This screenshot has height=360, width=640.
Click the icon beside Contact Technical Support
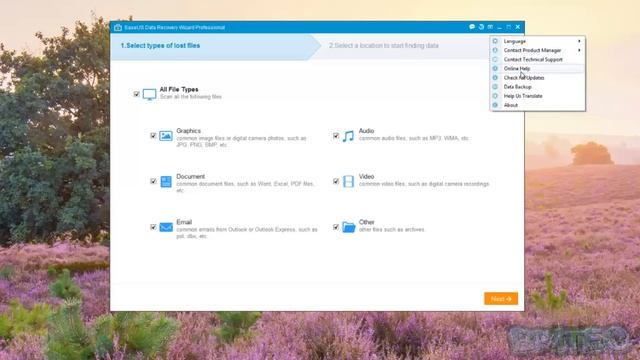click(495, 60)
